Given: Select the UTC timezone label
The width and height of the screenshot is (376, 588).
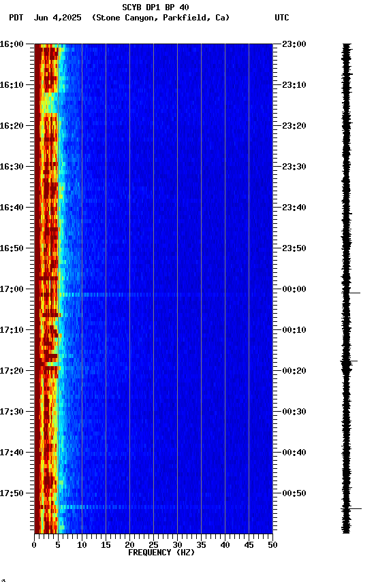Looking at the screenshot, I should (x=282, y=18).
